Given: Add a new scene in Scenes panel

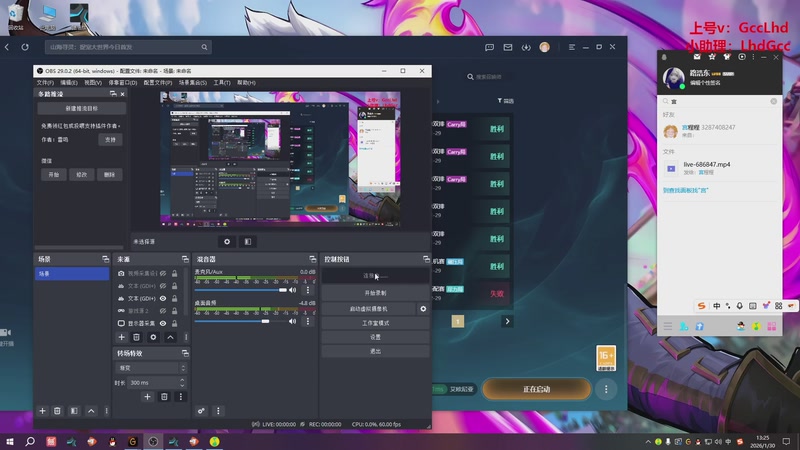Looking at the screenshot, I should (42, 411).
